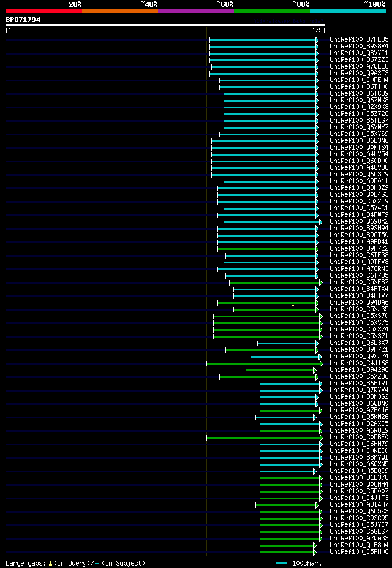
Task: Select the UniRef100_A9TFV8 label
Action: tap(359, 262)
